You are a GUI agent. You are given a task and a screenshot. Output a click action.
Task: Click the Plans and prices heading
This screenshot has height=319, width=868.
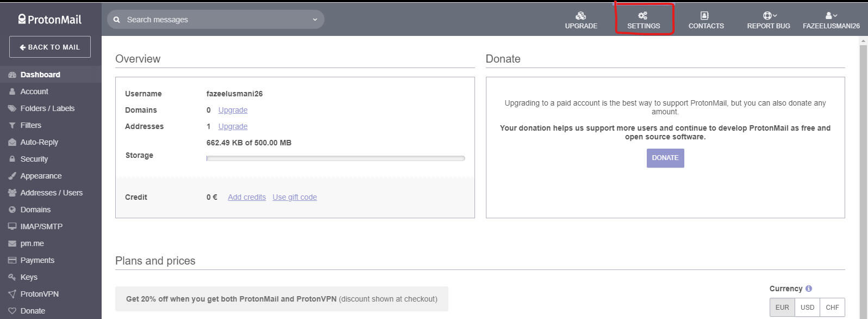(x=155, y=261)
